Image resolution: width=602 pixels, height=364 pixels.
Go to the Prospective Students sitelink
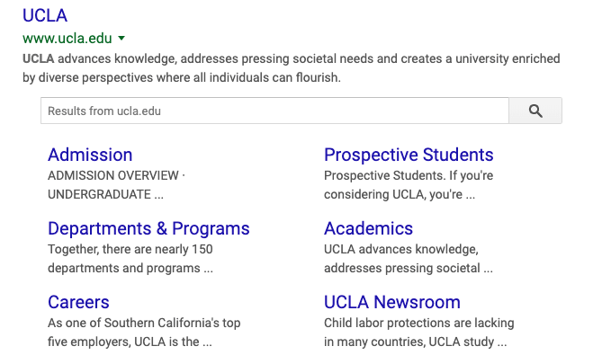[409, 155]
